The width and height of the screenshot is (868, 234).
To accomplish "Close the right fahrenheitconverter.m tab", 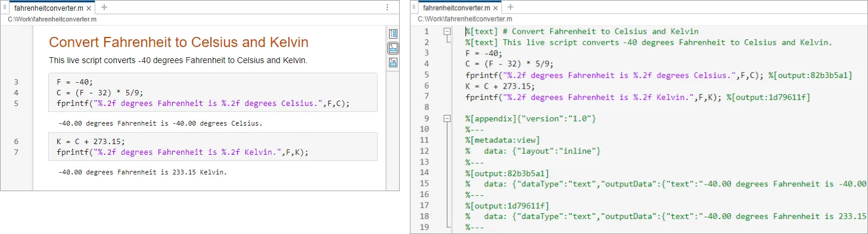I will click(496, 8).
